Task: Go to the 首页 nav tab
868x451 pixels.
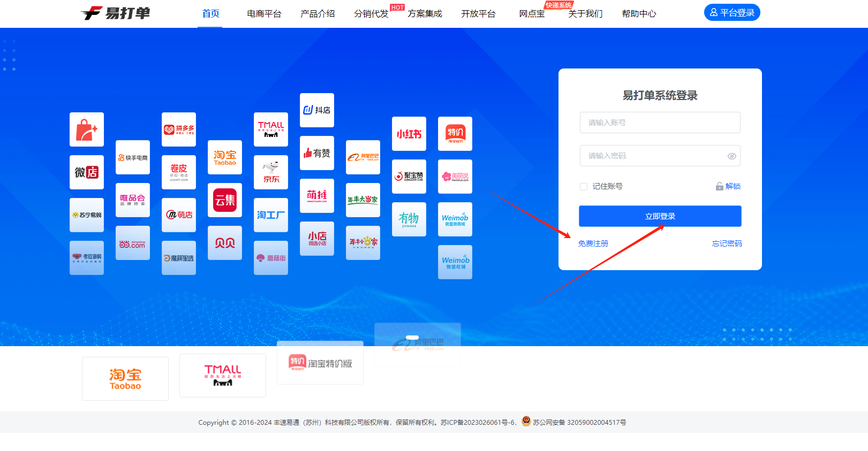Action: 210,13
